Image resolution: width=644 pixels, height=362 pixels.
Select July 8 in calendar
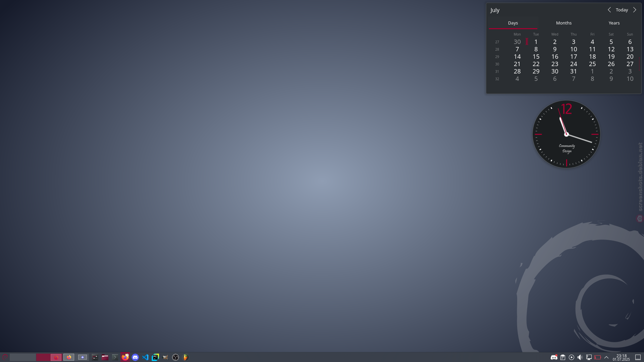[536, 49]
